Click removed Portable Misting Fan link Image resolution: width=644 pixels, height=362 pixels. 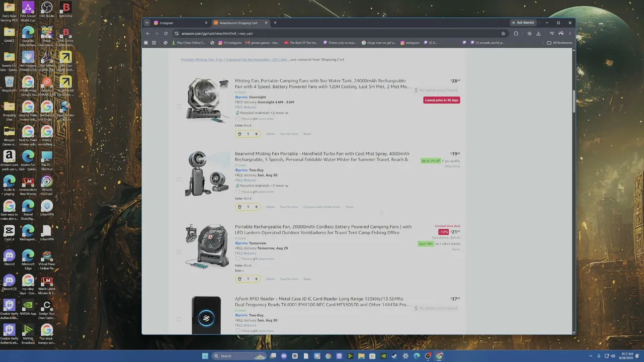tap(235, 60)
